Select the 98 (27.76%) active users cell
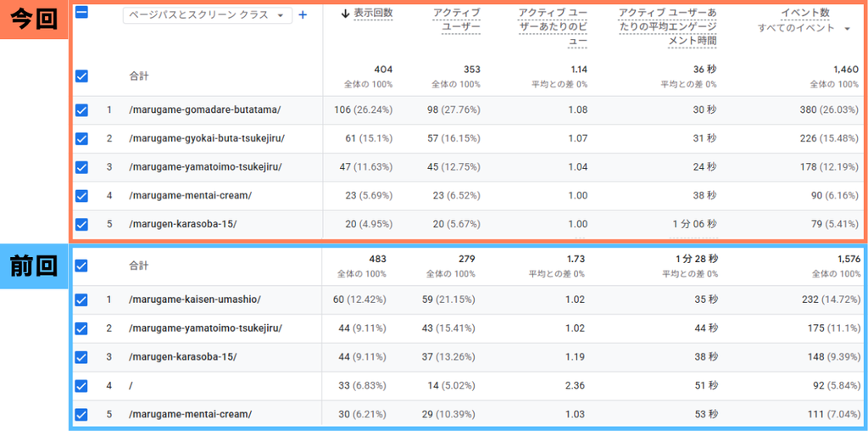 tap(453, 110)
